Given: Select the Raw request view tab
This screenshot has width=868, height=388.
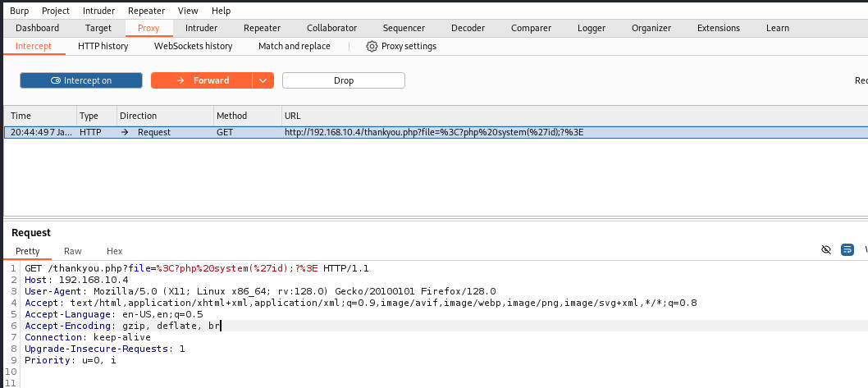Looking at the screenshot, I should click(72, 251).
